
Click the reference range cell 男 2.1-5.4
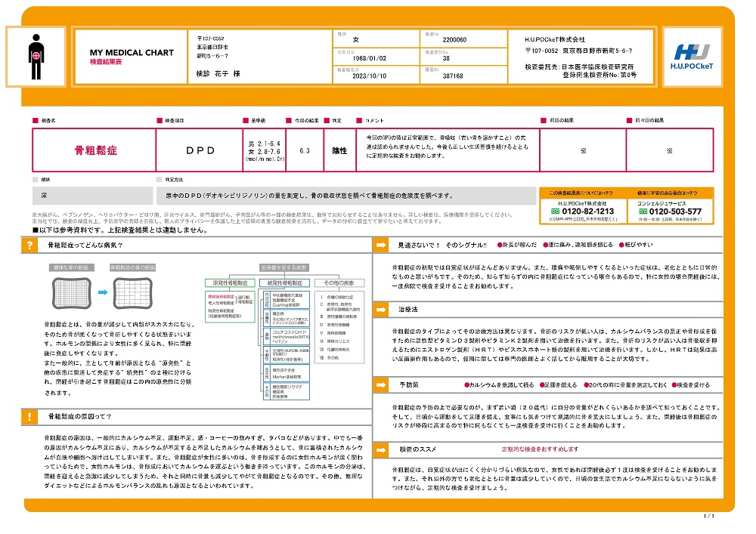pos(265,150)
